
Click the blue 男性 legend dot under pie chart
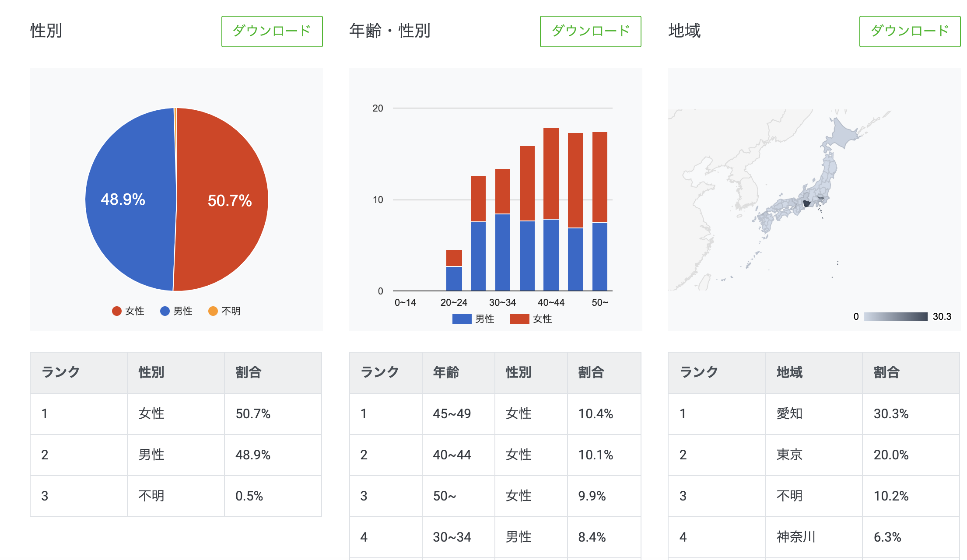(x=165, y=311)
